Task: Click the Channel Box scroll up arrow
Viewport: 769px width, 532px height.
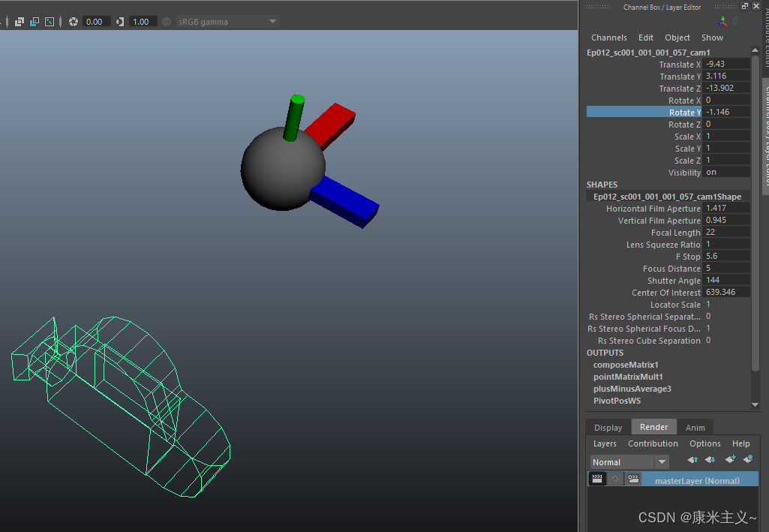Action: point(755,50)
